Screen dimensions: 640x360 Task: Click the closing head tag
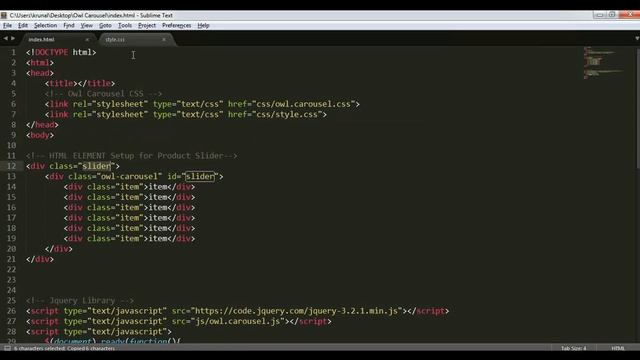click(x=42, y=125)
